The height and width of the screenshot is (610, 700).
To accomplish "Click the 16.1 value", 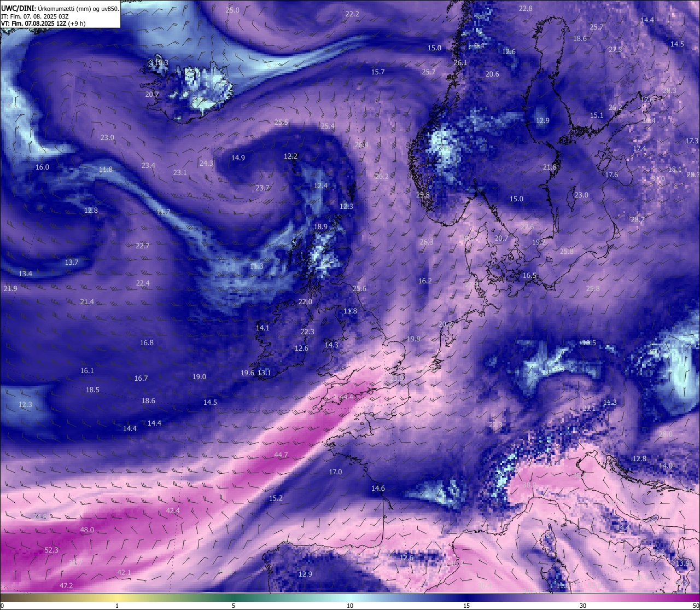I will 87,371.
